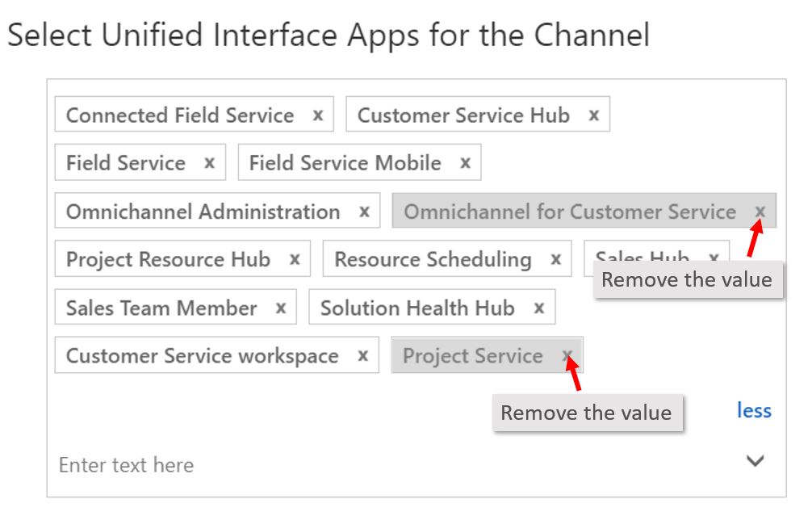Select the 'Field Service Mobile' tag text
Image resolution: width=812 pixels, height=524 pixels.
345,164
